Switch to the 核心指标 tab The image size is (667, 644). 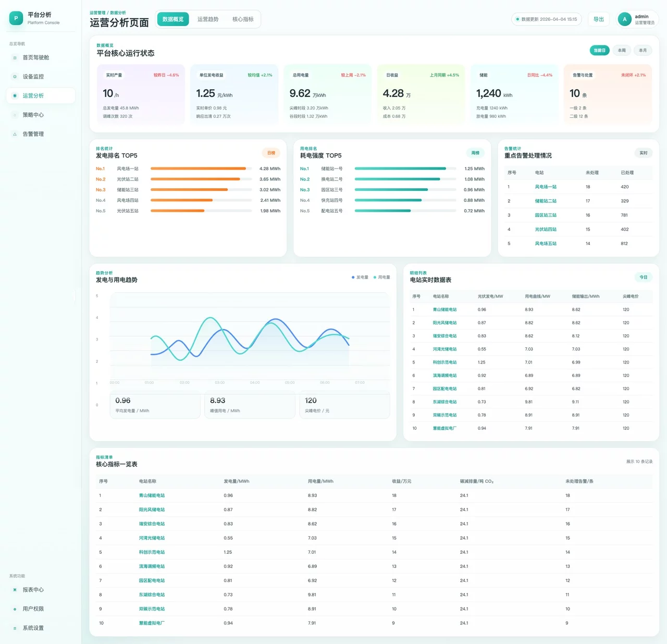pos(243,19)
